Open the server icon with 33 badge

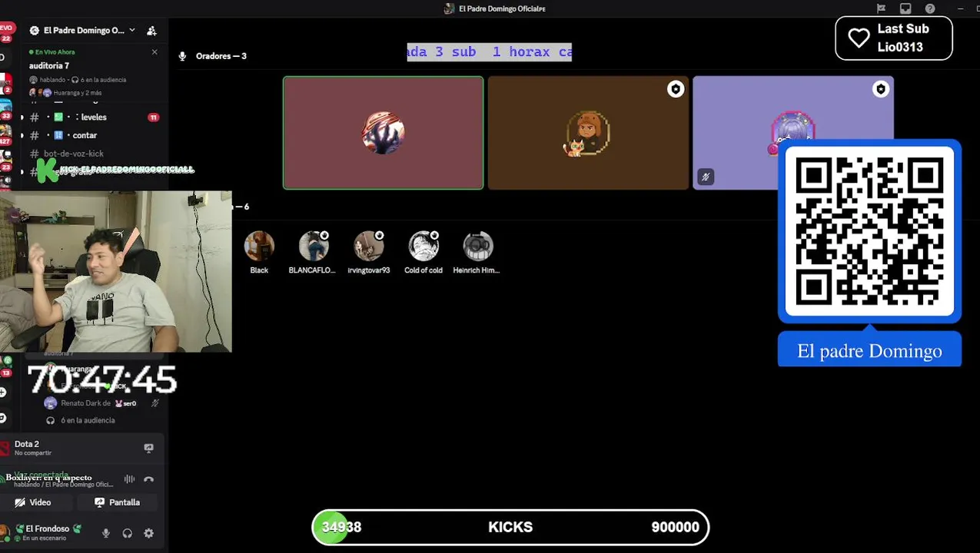(5, 108)
